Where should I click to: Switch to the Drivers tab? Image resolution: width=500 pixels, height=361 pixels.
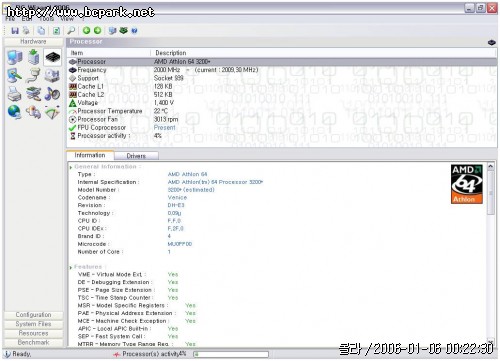(x=136, y=156)
